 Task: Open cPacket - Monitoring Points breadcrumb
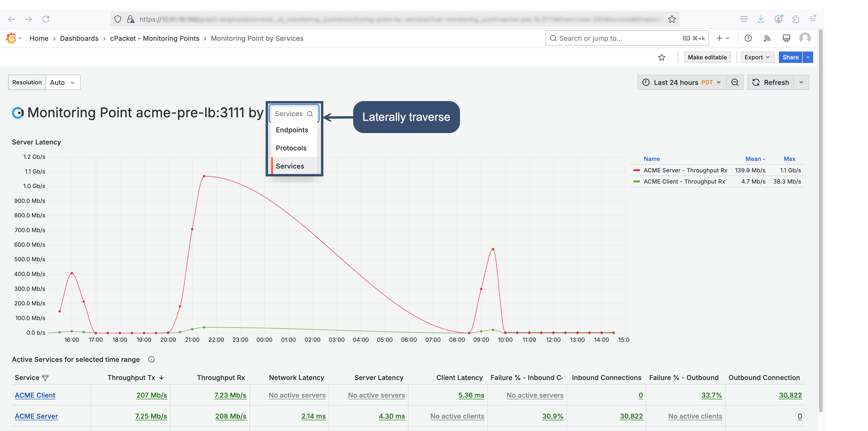pos(155,38)
